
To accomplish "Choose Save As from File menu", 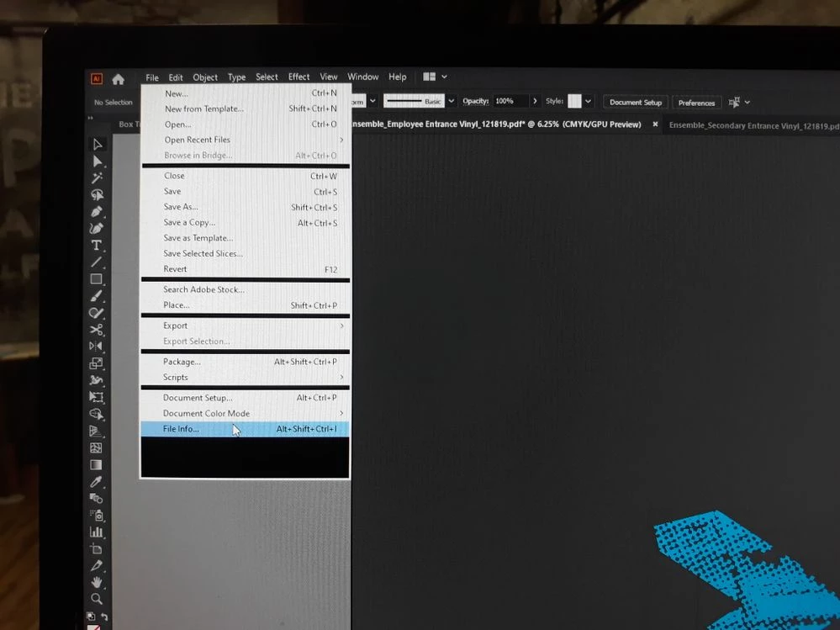I will [245, 207].
